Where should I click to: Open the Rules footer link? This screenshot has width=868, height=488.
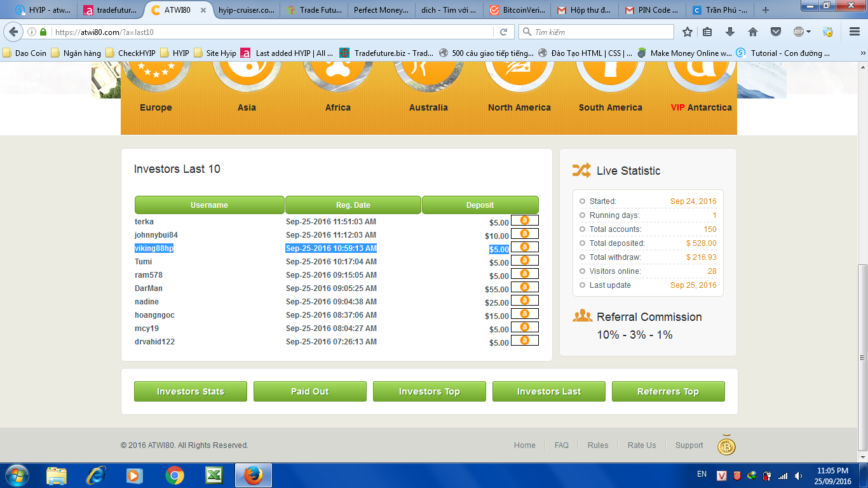tap(598, 445)
